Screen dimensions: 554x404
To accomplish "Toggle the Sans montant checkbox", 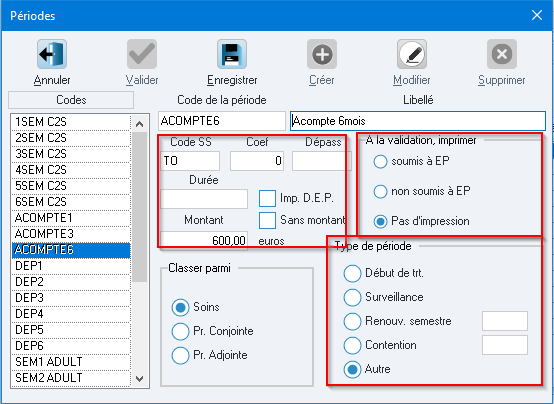I will (x=267, y=221).
